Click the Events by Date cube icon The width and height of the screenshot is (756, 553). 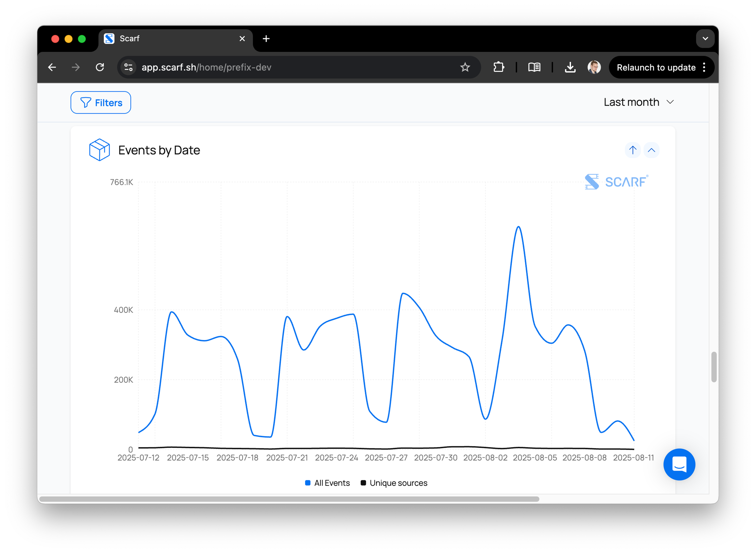coord(99,150)
